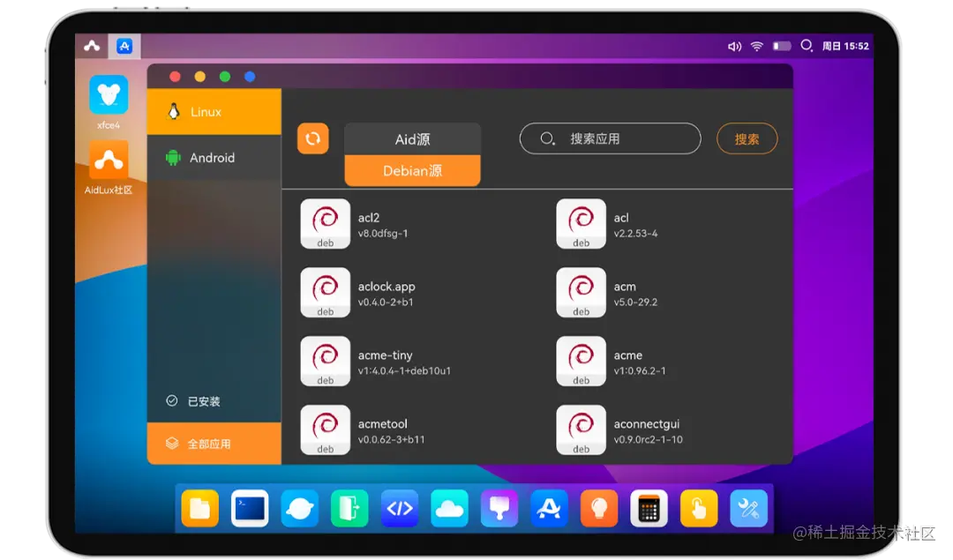Open the file manager icon in dock
This screenshot has height=560, width=953.
coord(200,508)
